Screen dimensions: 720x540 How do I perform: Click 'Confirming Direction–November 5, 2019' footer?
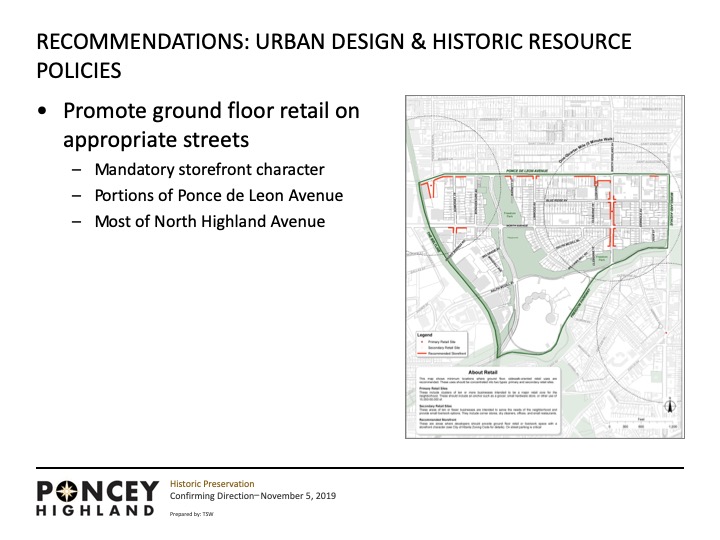(x=253, y=496)
